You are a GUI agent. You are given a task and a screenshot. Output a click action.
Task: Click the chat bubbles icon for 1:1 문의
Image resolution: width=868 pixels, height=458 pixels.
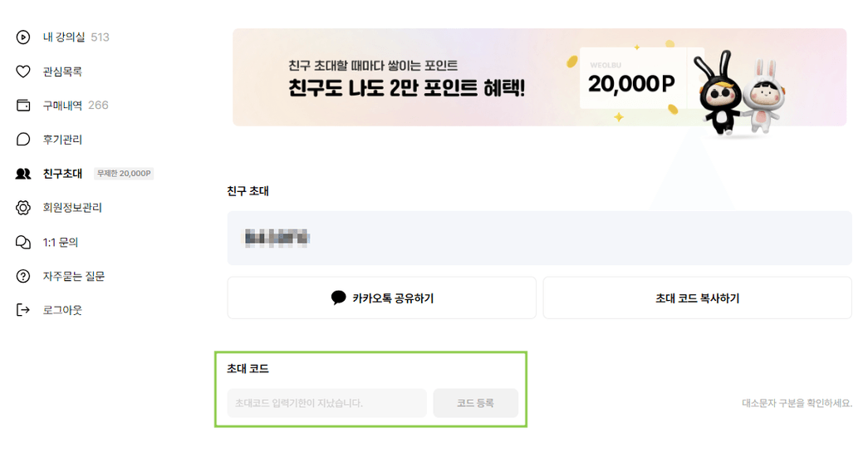[23, 242]
